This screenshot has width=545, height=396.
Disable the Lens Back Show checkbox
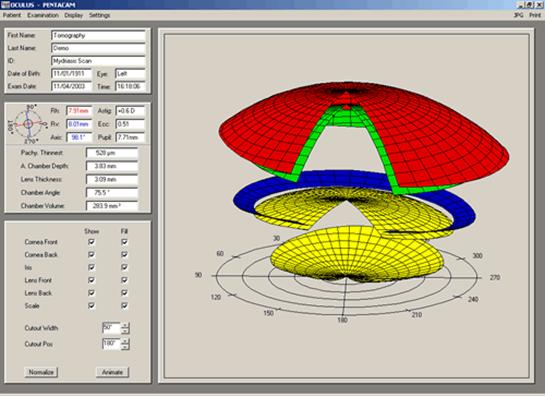coord(91,293)
